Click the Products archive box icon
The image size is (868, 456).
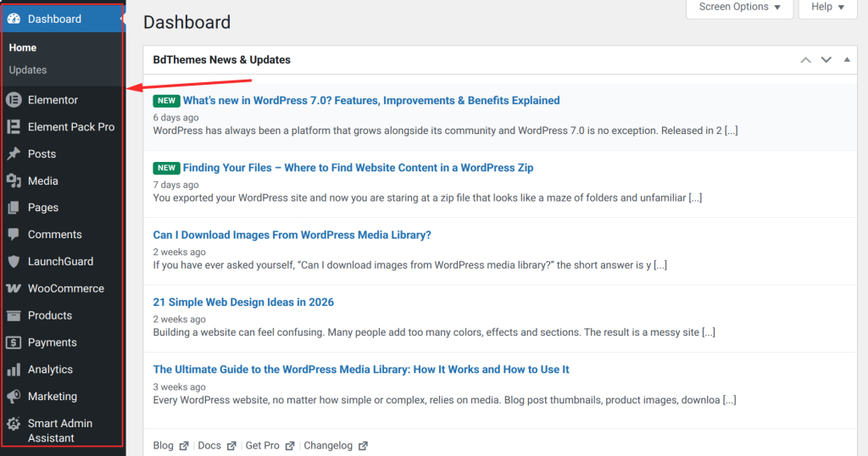click(14, 315)
